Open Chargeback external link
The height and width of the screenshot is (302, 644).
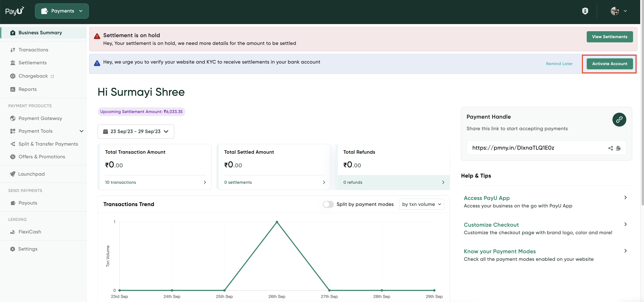coord(33,76)
